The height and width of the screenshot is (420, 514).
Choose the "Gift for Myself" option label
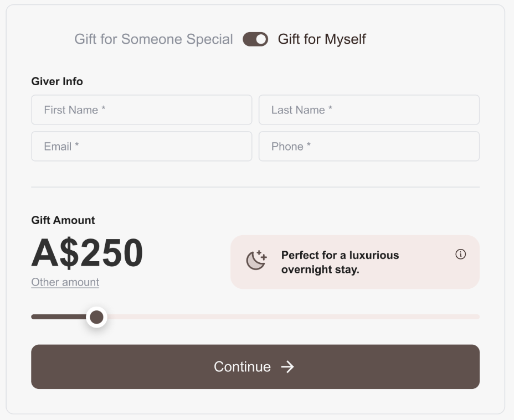point(322,39)
